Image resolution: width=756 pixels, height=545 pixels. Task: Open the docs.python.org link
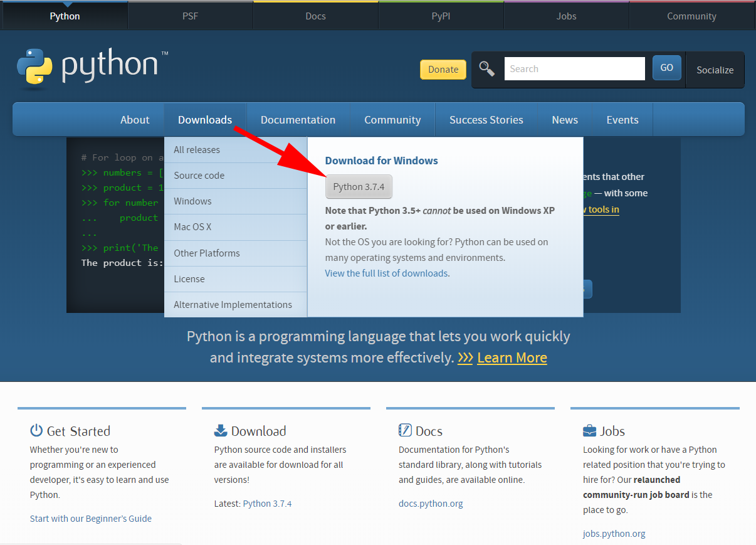431,504
